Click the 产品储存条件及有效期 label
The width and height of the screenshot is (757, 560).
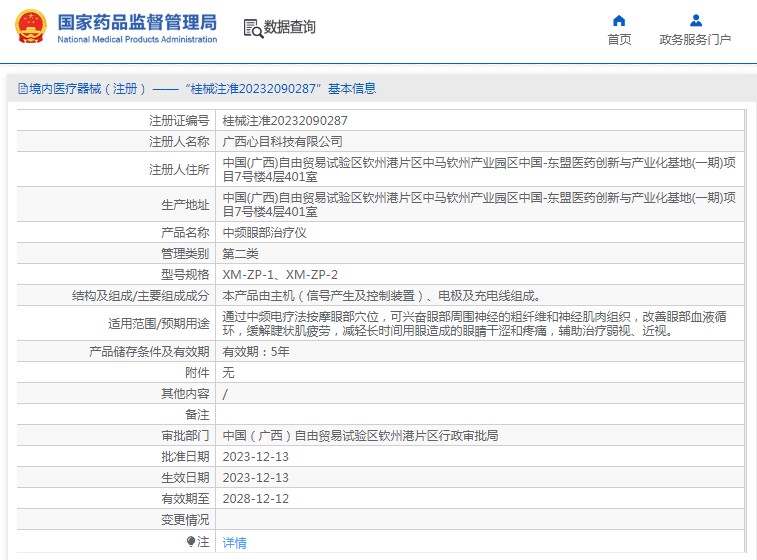[149, 351]
